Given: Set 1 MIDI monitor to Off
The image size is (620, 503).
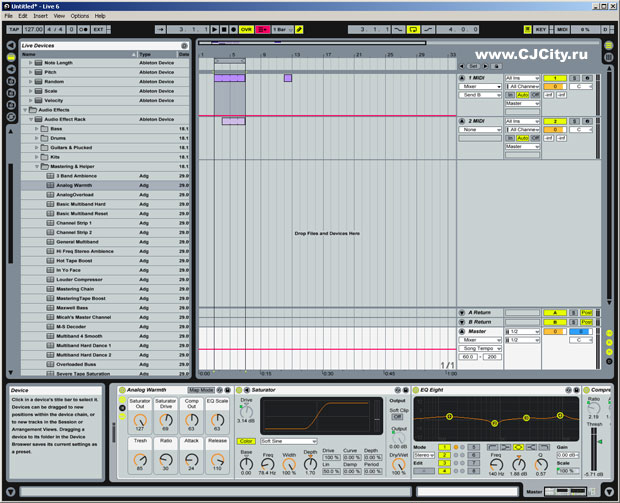Looking at the screenshot, I should point(535,95).
